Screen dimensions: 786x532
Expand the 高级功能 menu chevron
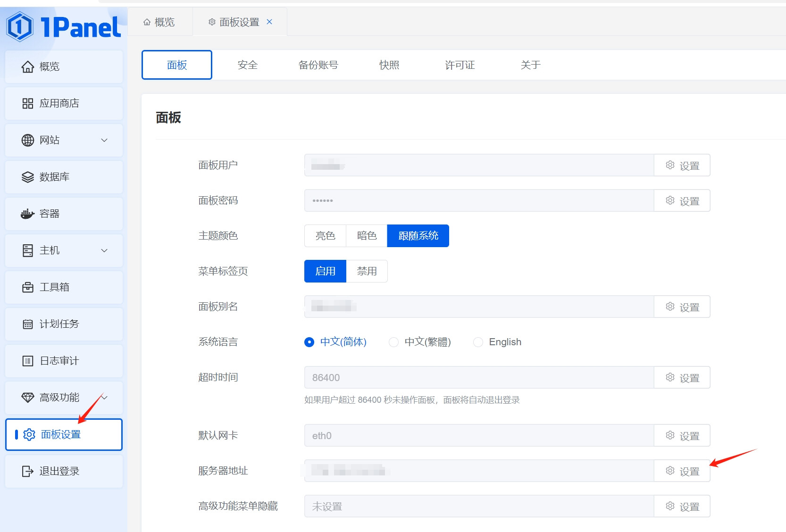click(105, 398)
